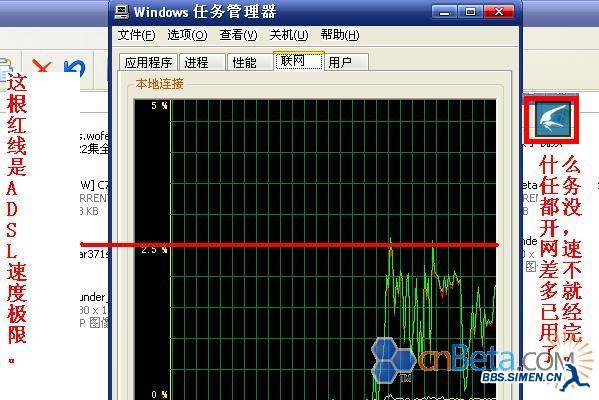This screenshot has height=400, width=599.
Task: Switch to the 用户 tab
Action: [346, 62]
